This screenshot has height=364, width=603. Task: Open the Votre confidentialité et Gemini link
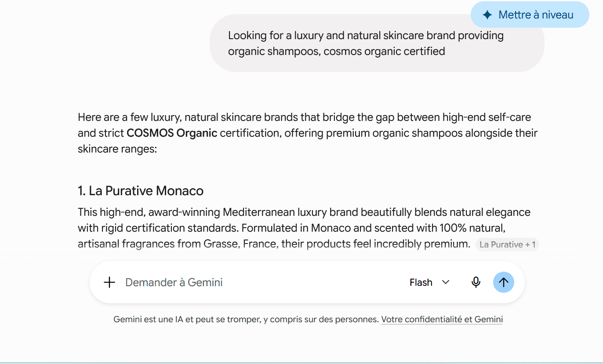click(x=442, y=320)
